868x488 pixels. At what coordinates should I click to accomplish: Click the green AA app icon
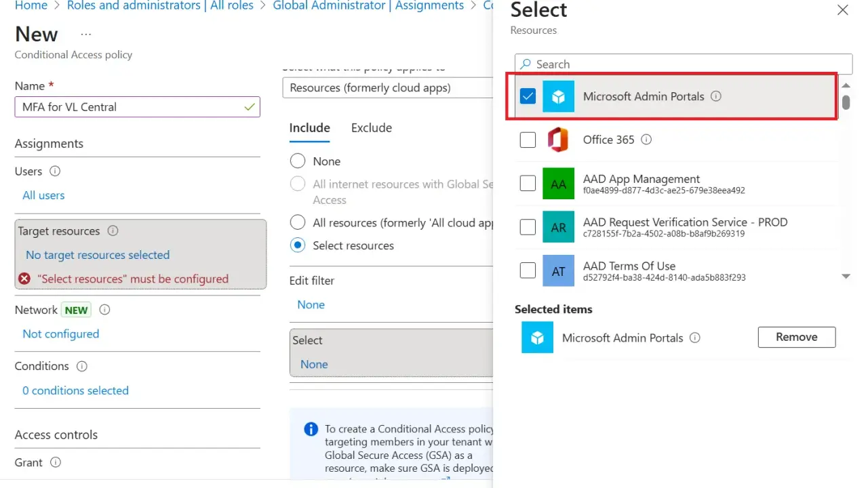click(x=558, y=184)
